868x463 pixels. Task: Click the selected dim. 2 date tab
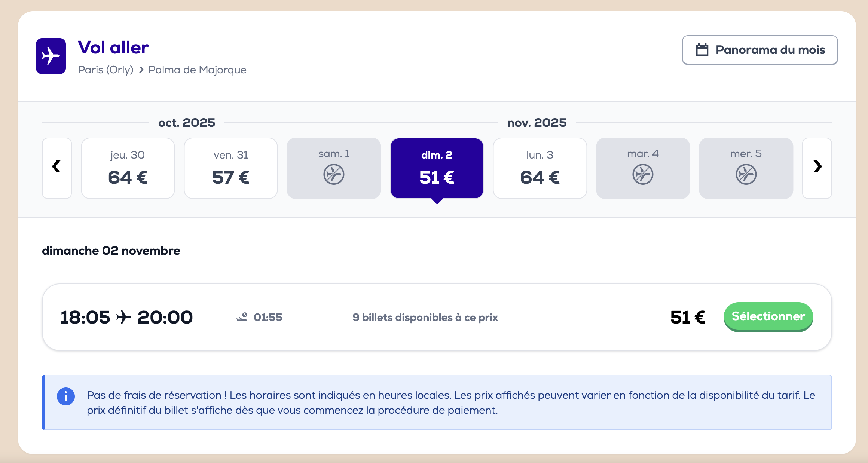437,168
